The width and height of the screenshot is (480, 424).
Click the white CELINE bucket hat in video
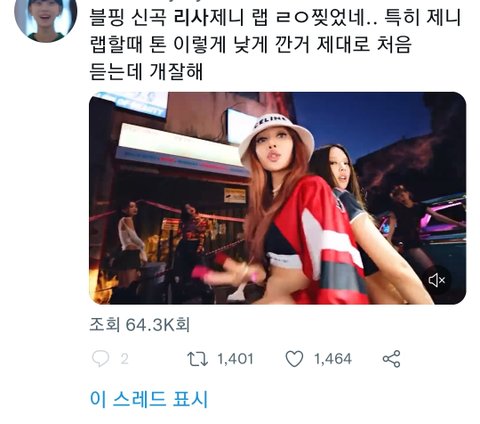[277, 135]
